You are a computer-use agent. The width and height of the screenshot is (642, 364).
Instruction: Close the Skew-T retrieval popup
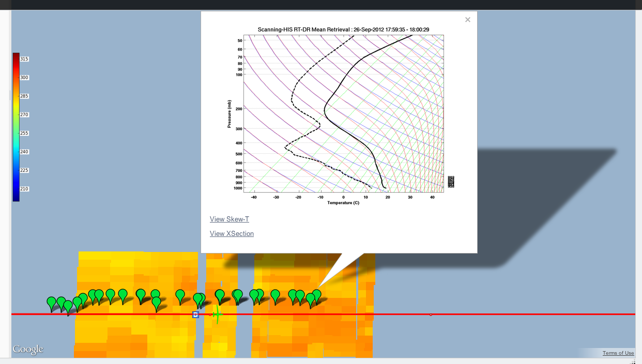[x=467, y=20]
